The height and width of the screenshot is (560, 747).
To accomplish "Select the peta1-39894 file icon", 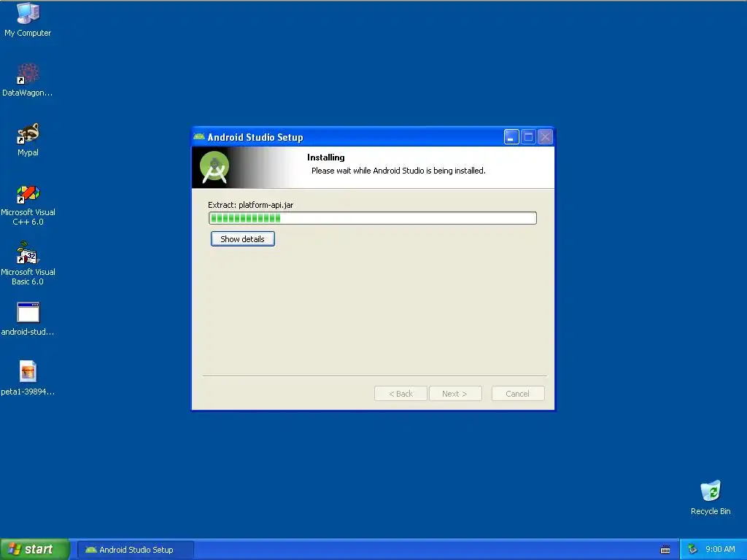I will (28, 378).
